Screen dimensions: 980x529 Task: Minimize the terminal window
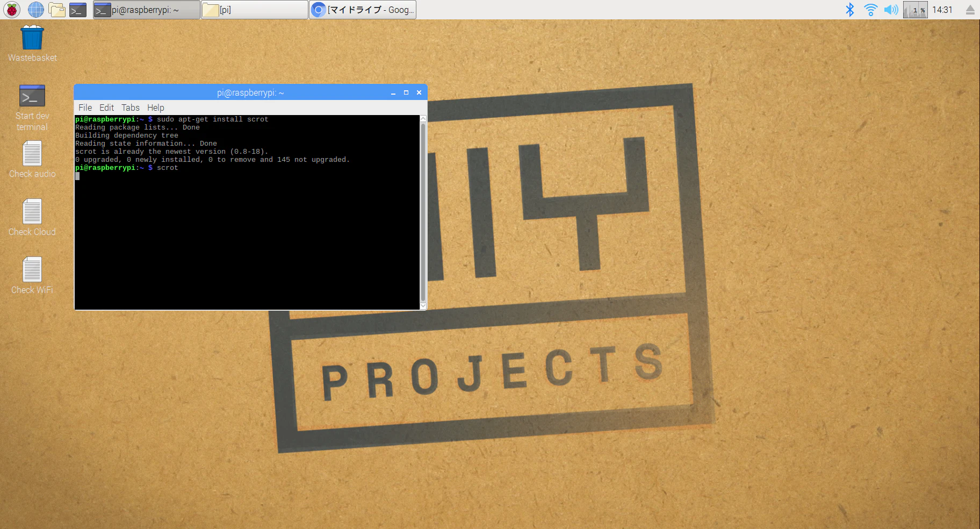[393, 92]
